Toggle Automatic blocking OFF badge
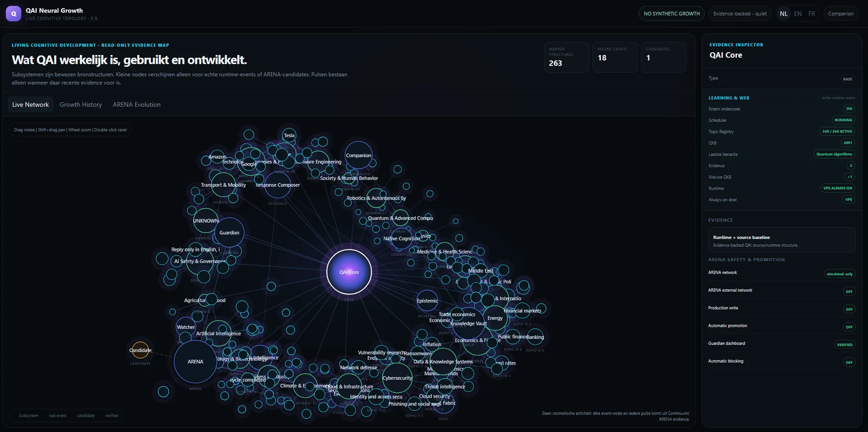The image size is (868, 432). pyautogui.click(x=849, y=362)
